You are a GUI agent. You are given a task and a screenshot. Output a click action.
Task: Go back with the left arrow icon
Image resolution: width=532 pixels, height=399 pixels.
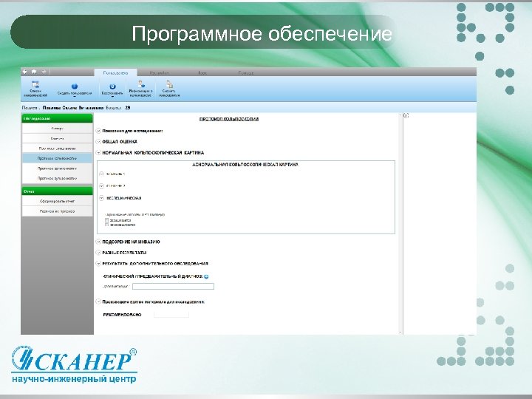(25, 72)
